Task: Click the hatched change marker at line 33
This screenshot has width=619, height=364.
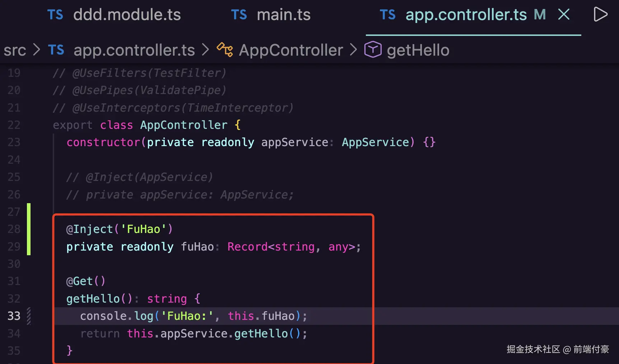Action: coord(29,316)
